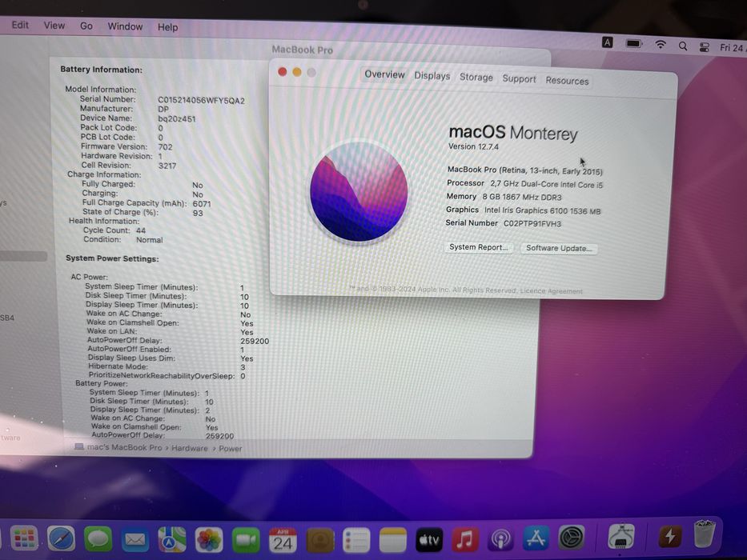
Task: Click the 'Cycle Count: 44' row
Action: (114, 230)
